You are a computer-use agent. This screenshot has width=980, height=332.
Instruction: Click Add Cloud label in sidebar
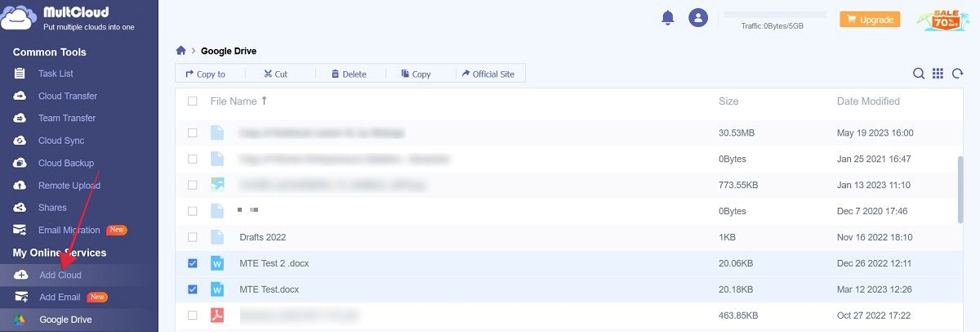(60, 275)
